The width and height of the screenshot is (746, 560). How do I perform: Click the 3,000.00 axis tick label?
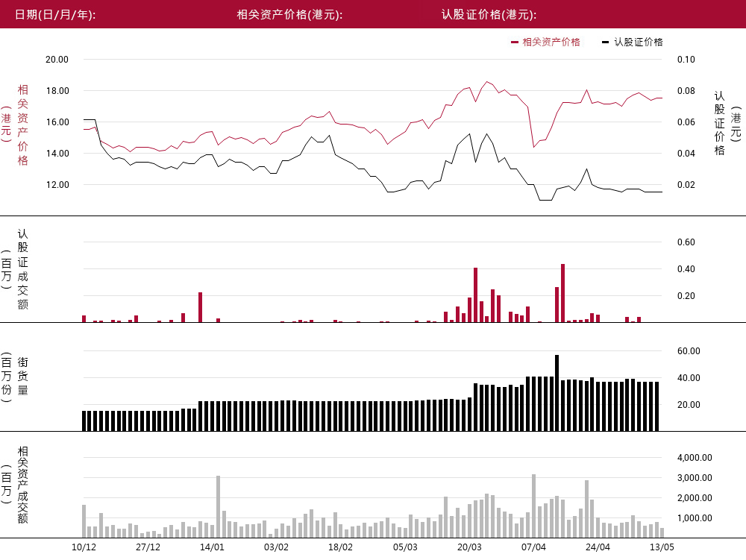(x=695, y=478)
